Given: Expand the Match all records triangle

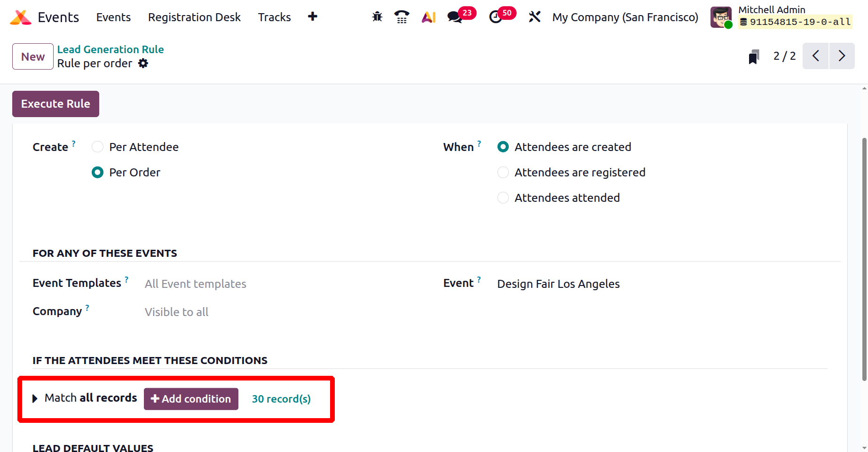Looking at the screenshot, I should coord(35,399).
